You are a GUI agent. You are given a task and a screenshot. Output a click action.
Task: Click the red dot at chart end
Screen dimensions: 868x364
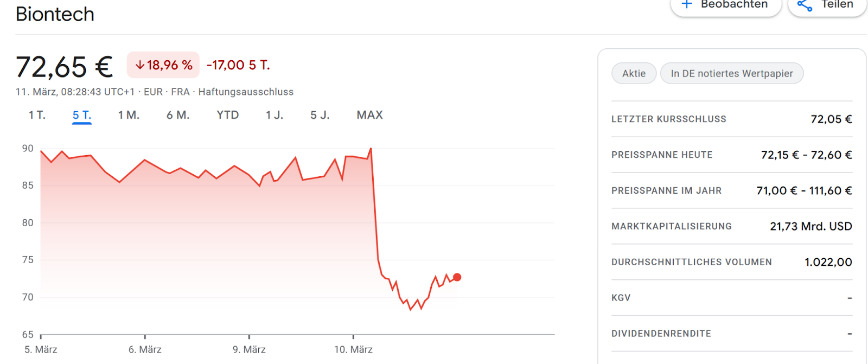point(457,277)
